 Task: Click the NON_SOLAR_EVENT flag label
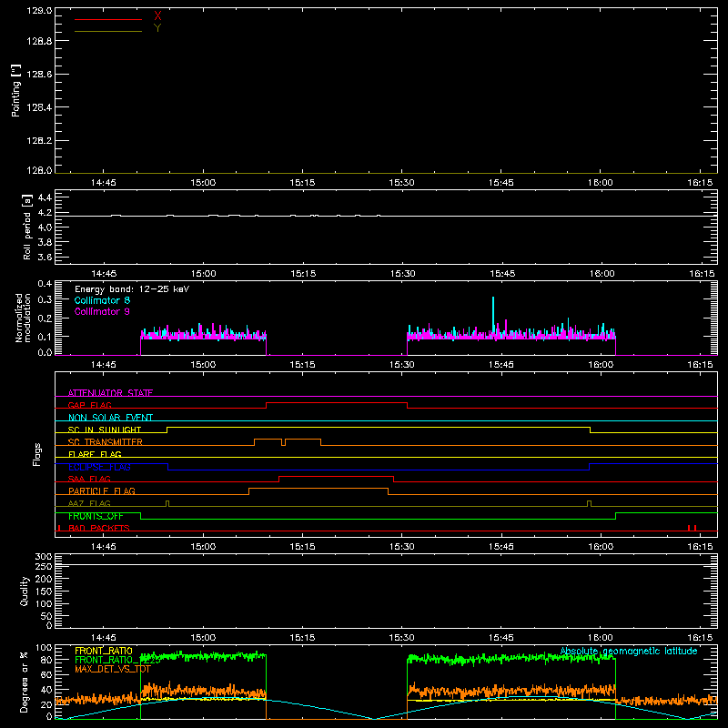click(110, 418)
